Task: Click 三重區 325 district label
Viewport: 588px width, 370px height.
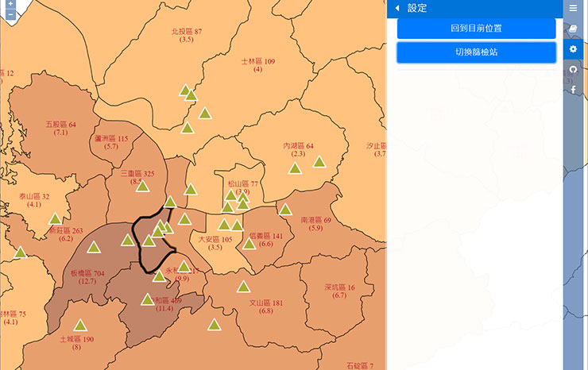Action: tap(137, 174)
